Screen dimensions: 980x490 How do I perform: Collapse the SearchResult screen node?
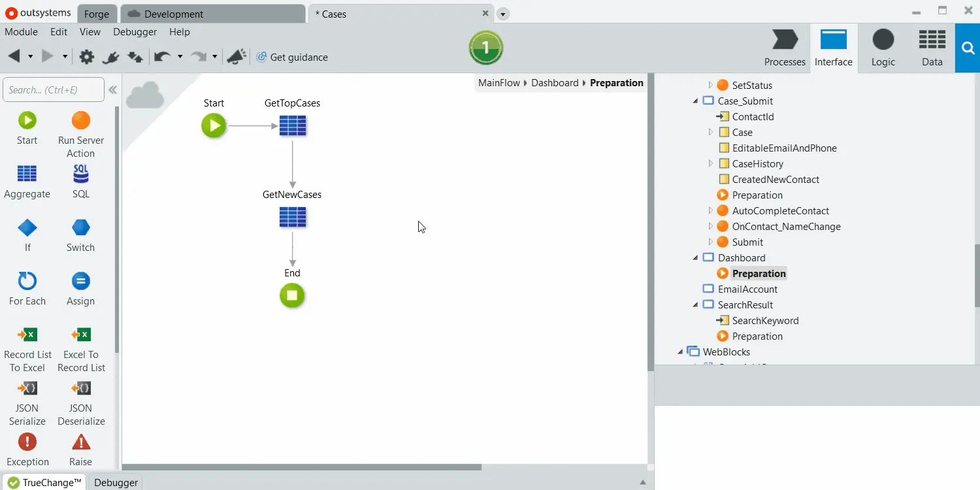[x=695, y=305]
